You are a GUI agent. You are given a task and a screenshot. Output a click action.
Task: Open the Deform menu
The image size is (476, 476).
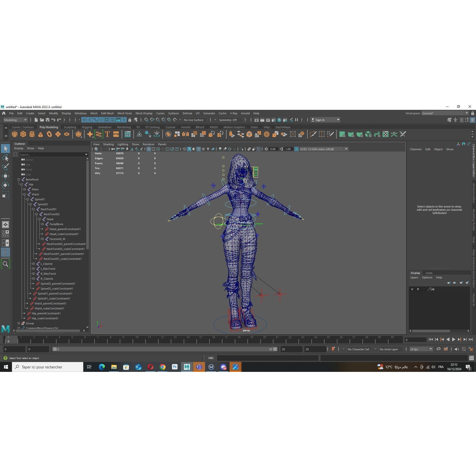coord(187,113)
